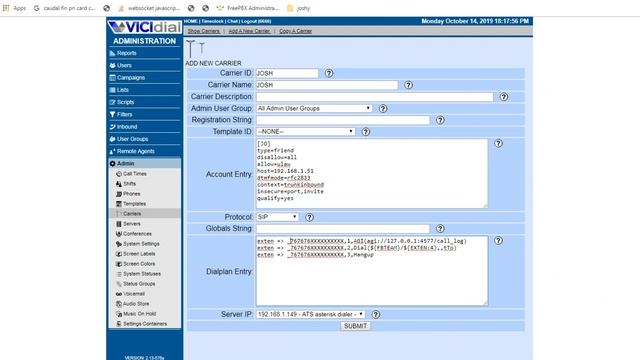Screen dimensions: 640x360
Task: Open the Admin User Group dropdown
Action: (x=314, y=109)
